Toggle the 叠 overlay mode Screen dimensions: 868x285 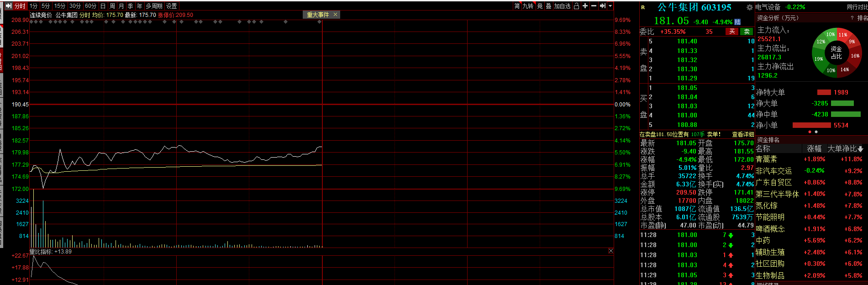pyautogui.click(x=548, y=6)
